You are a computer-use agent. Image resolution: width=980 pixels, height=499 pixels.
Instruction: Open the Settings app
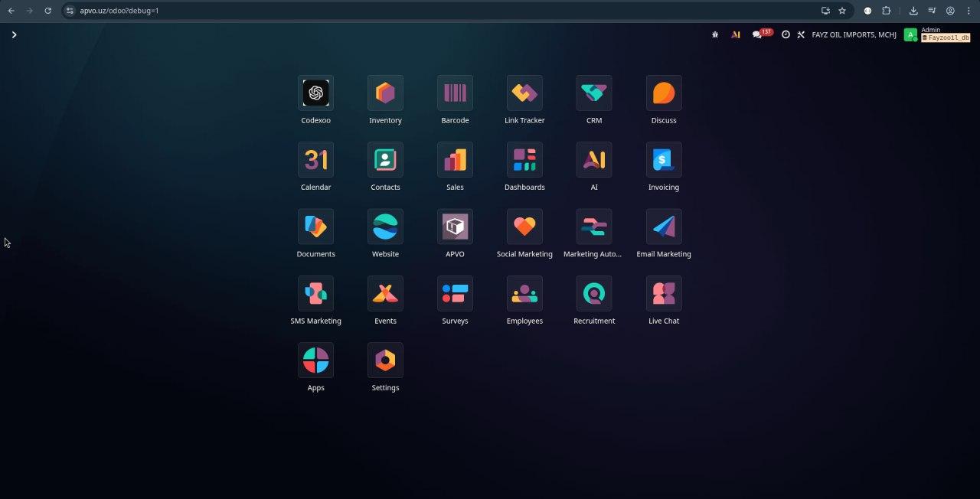[x=385, y=360]
